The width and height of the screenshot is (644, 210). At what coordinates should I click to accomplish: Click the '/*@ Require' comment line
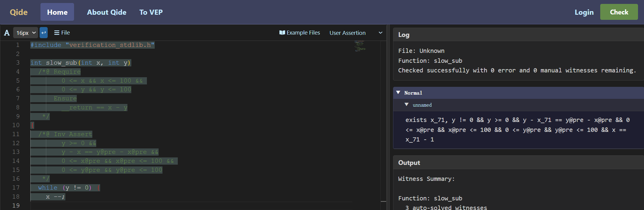(x=59, y=72)
